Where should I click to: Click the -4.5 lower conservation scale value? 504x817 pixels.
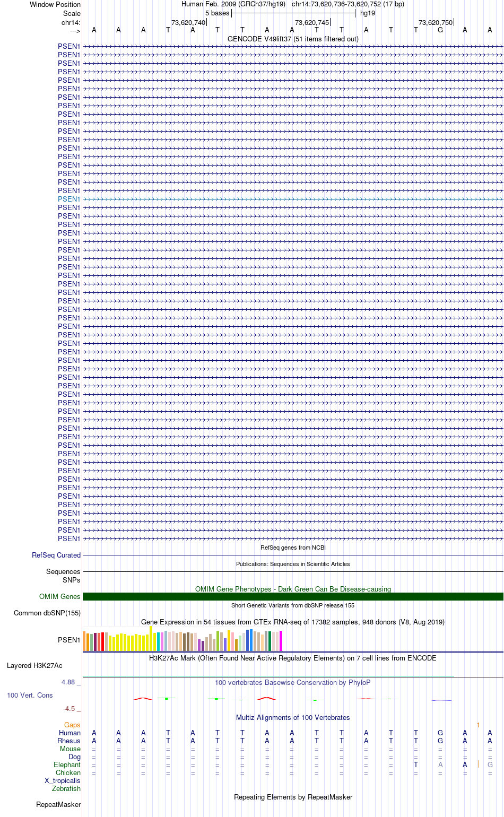[x=69, y=708]
